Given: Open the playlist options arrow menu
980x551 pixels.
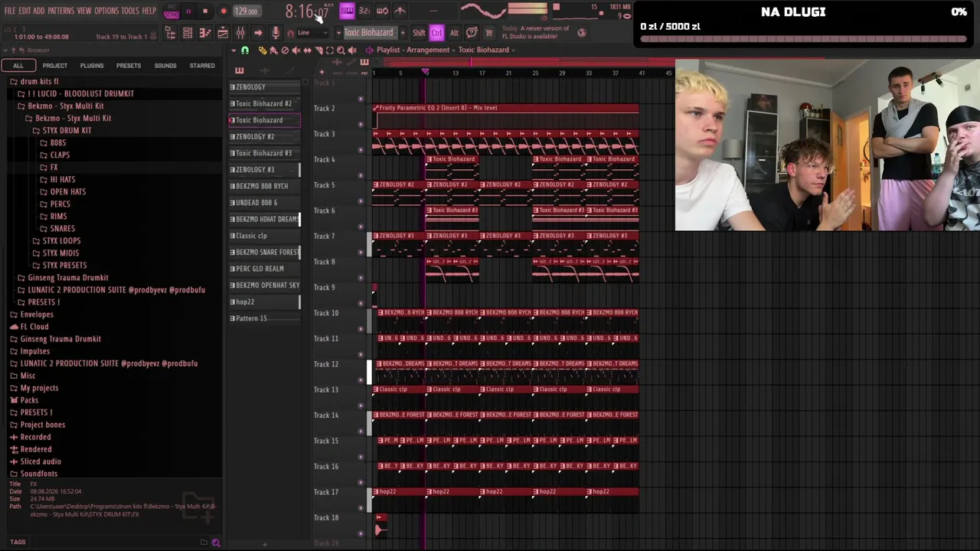Looking at the screenshot, I should 234,51.
